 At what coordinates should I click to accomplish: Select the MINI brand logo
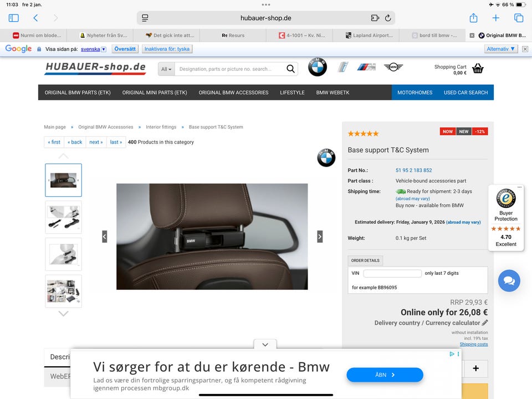point(392,66)
